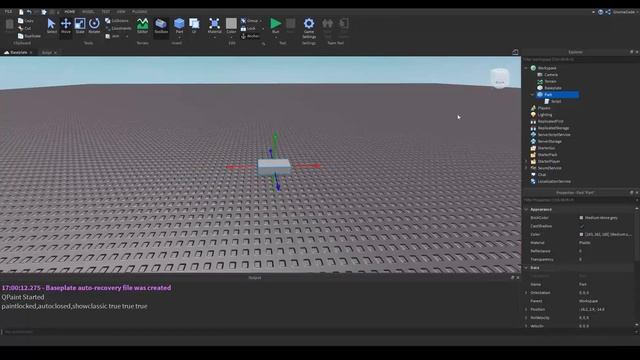Viewport: 640px width, 360px height.
Task: Switch to the VIEW ribbon tab
Action: pos(121,12)
